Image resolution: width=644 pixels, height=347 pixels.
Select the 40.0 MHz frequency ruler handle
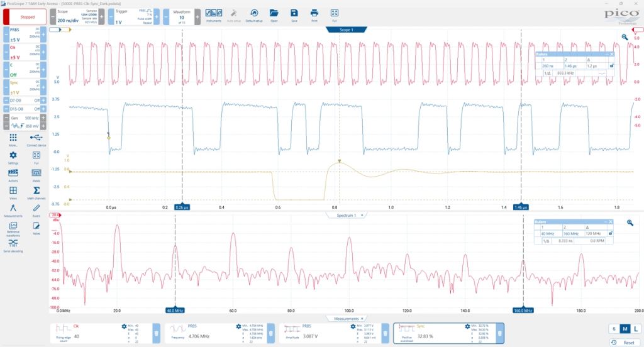pos(175,311)
